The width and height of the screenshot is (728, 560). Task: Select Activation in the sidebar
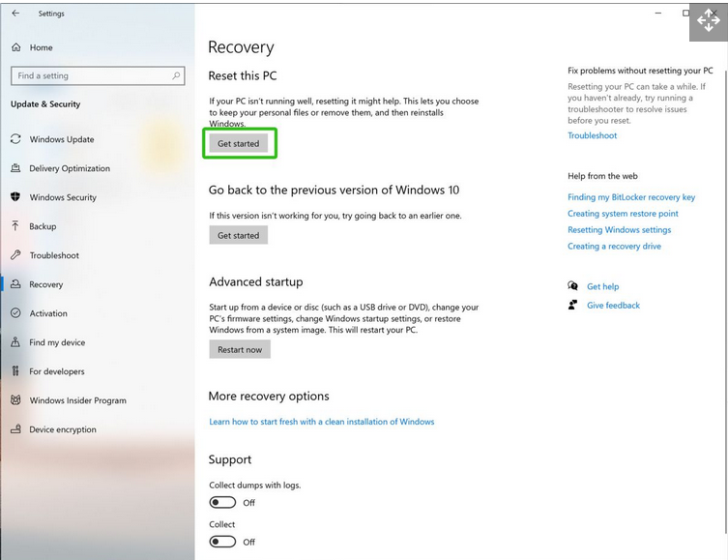click(x=48, y=313)
